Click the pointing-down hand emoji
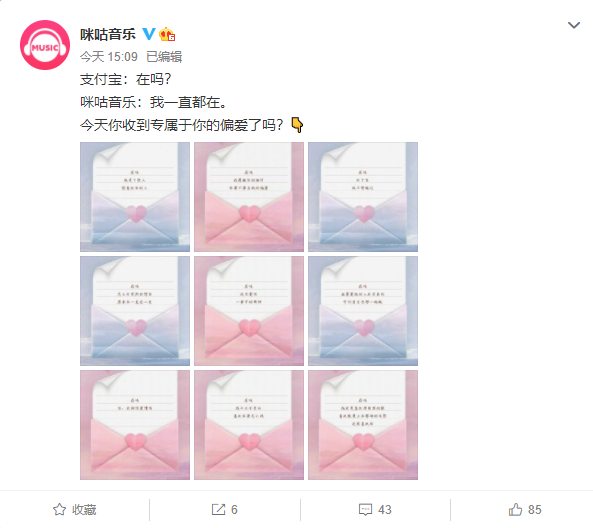The image size is (593, 528). (297, 125)
